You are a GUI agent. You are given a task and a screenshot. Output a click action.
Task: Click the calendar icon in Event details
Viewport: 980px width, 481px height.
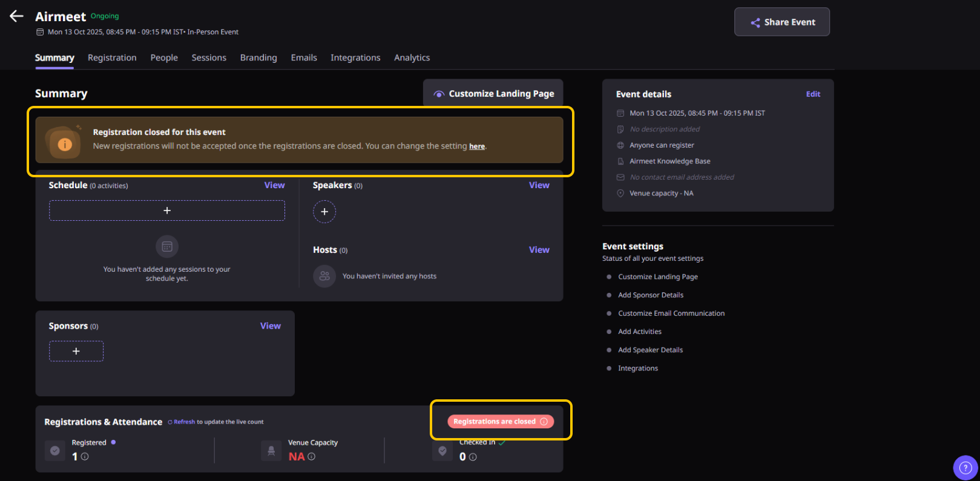pyautogui.click(x=620, y=113)
